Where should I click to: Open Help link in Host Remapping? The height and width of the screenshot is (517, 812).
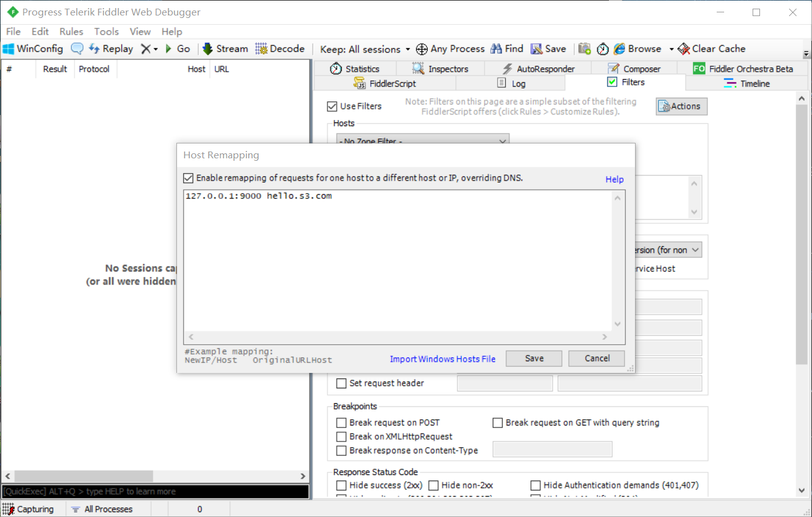pos(615,179)
